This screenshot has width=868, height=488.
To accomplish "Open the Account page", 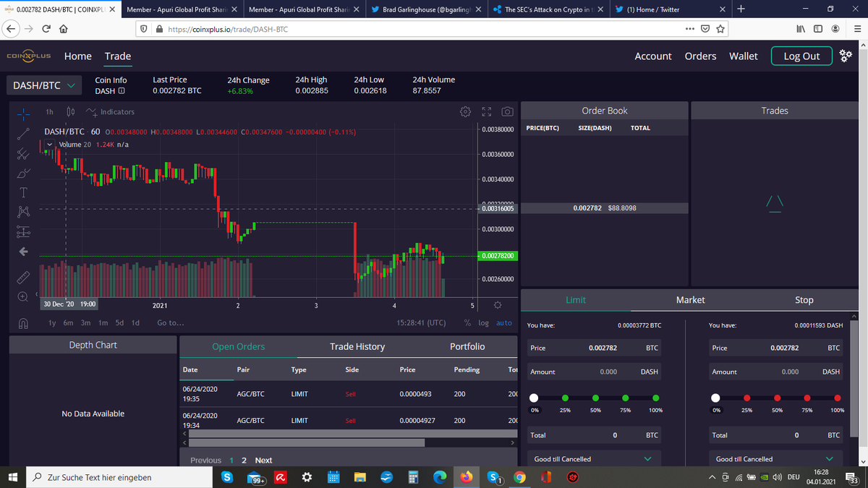I will point(653,56).
